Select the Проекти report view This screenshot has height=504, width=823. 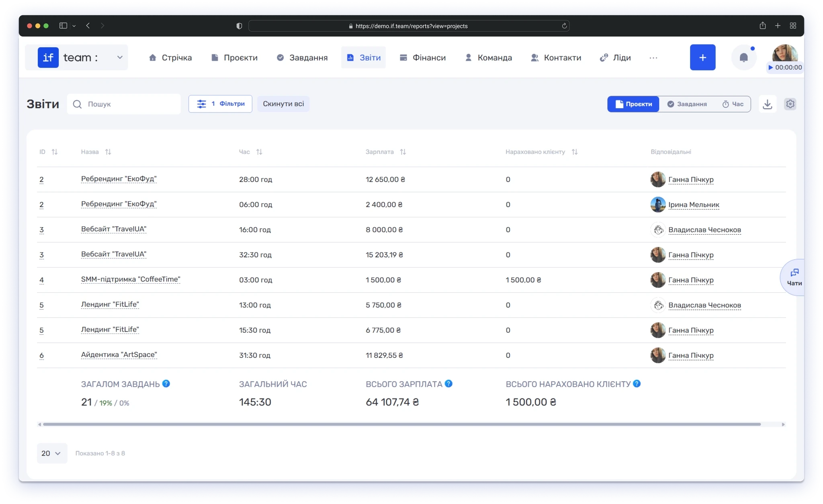tap(633, 104)
